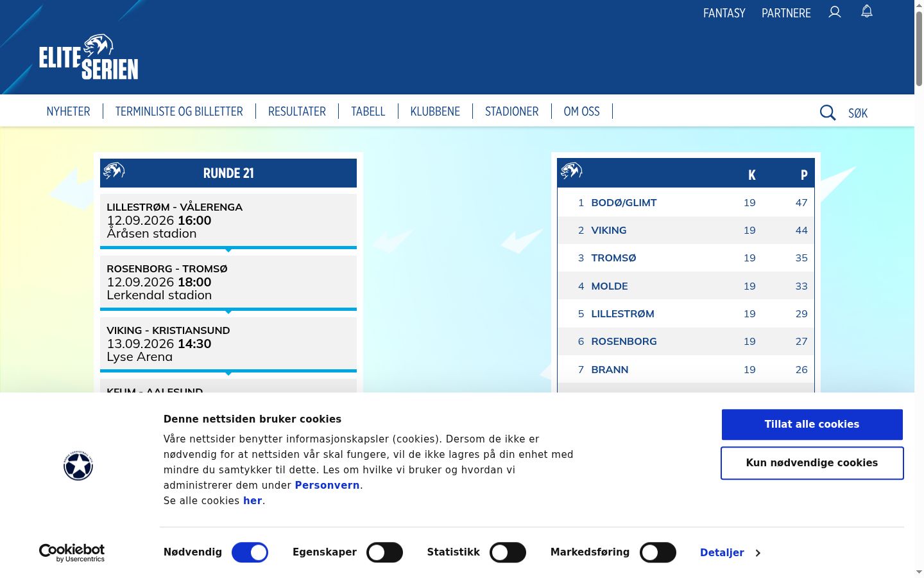Viewport: 924px width, 578px height.
Task: Click the star badge logo in cookie banner
Action: pos(78,466)
